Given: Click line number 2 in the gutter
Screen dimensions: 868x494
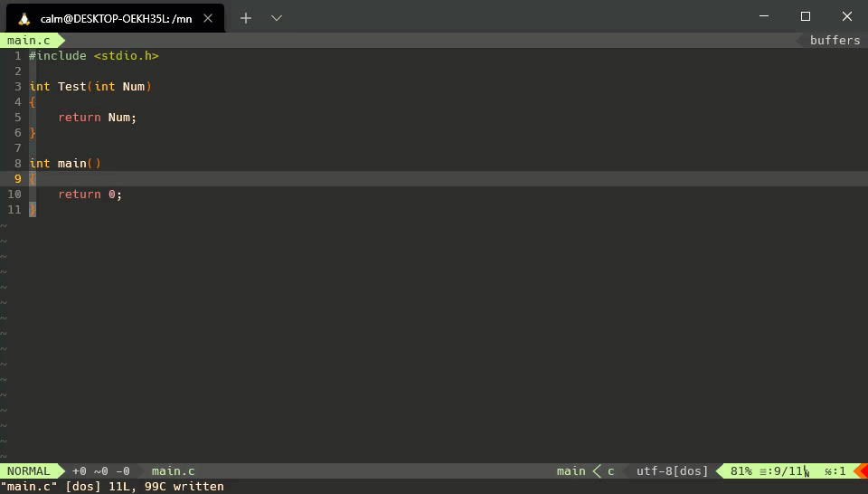Looking at the screenshot, I should (18, 71).
